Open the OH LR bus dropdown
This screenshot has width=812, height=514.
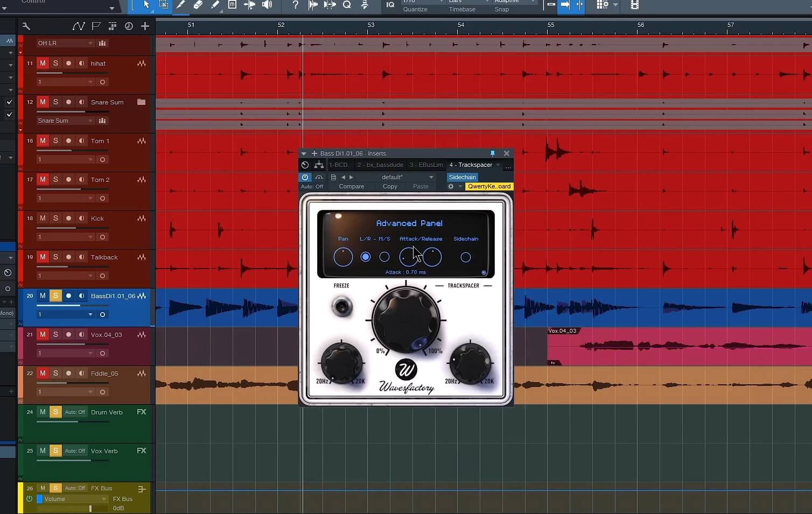click(x=65, y=43)
